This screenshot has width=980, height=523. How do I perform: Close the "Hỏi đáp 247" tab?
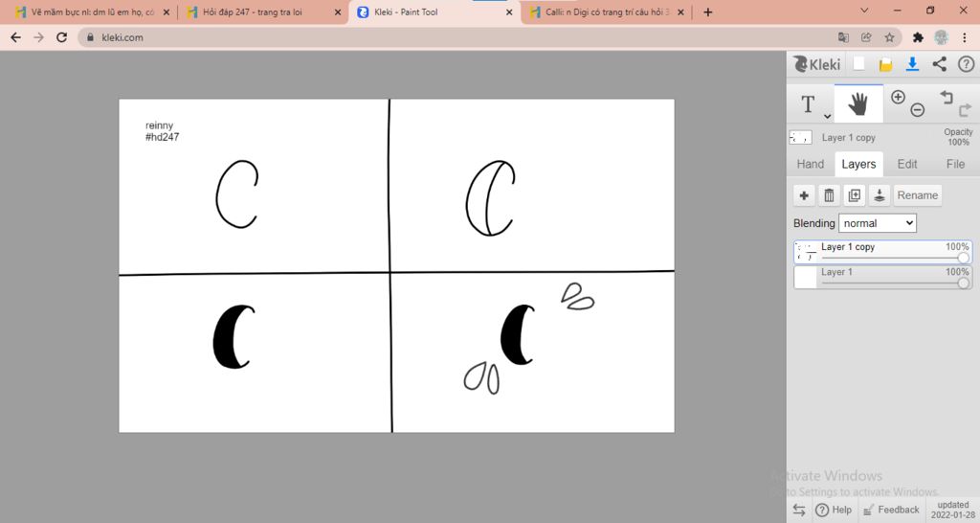click(x=338, y=11)
